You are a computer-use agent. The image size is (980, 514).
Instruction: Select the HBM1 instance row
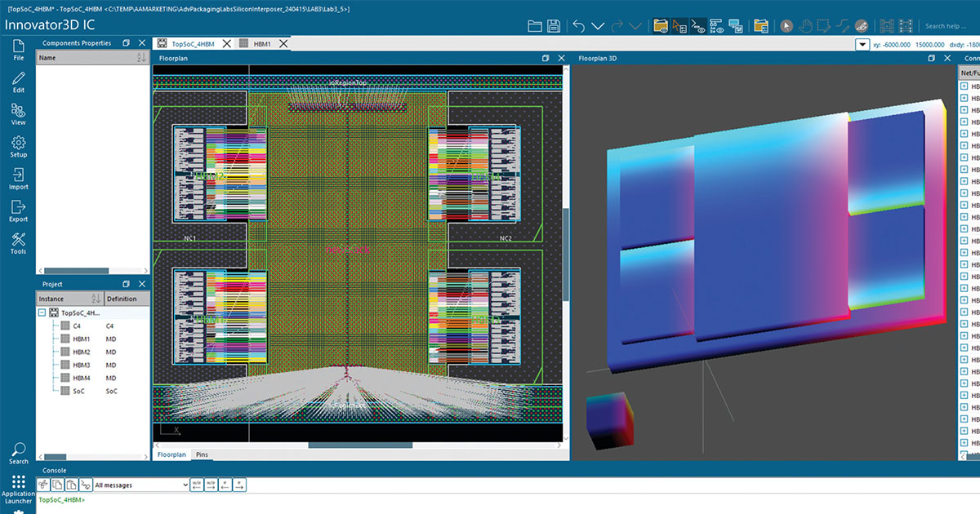click(92, 339)
